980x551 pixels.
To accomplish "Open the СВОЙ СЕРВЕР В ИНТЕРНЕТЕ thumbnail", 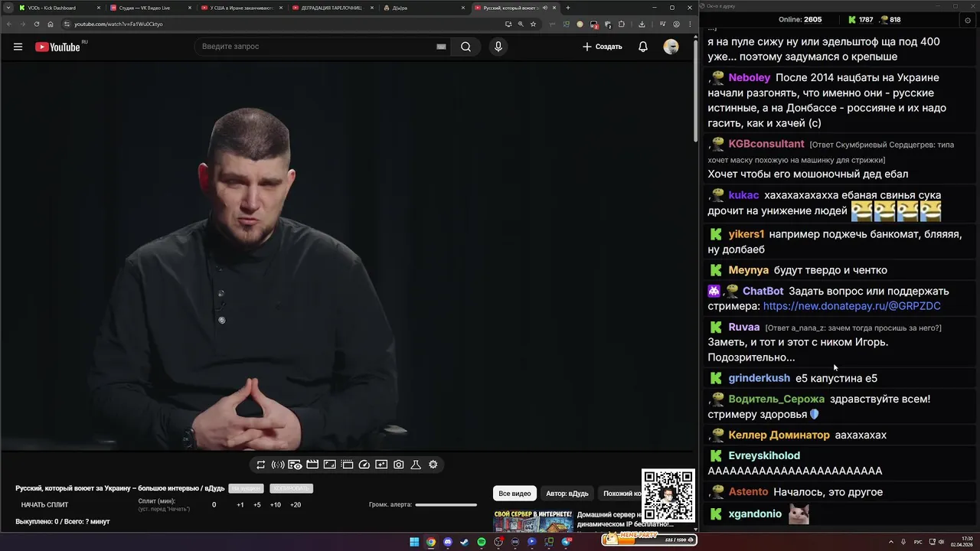I will pyautogui.click(x=533, y=520).
